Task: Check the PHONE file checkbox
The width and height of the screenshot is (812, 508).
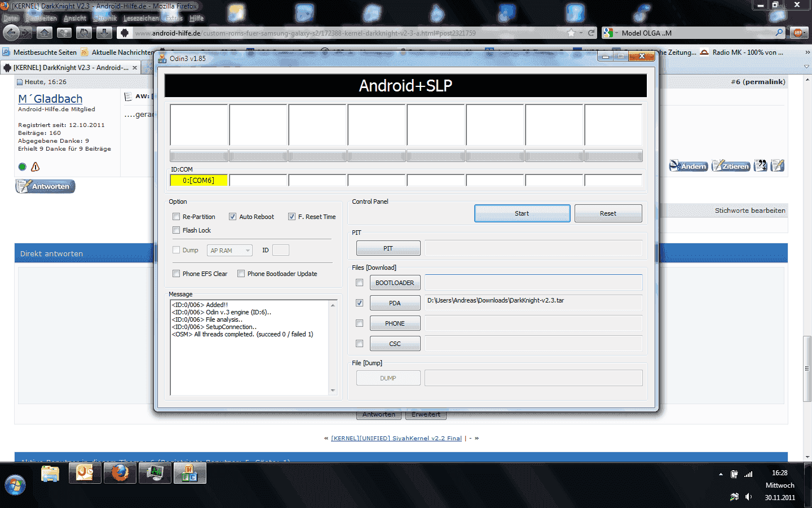Action: pyautogui.click(x=359, y=323)
